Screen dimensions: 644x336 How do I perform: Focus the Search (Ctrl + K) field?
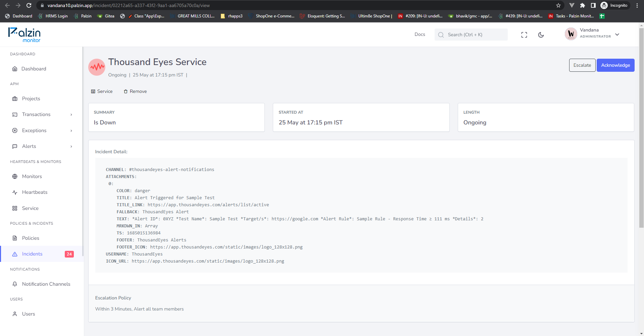click(x=471, y=35)
